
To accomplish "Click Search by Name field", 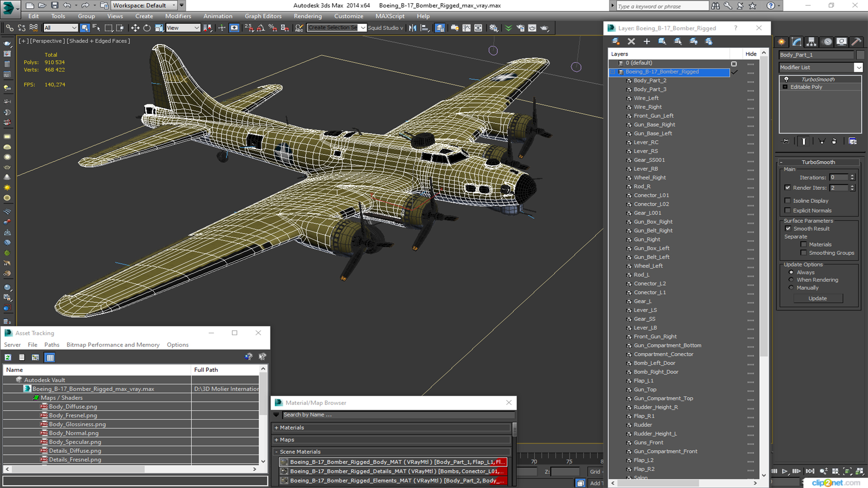I will coord(398,415).
